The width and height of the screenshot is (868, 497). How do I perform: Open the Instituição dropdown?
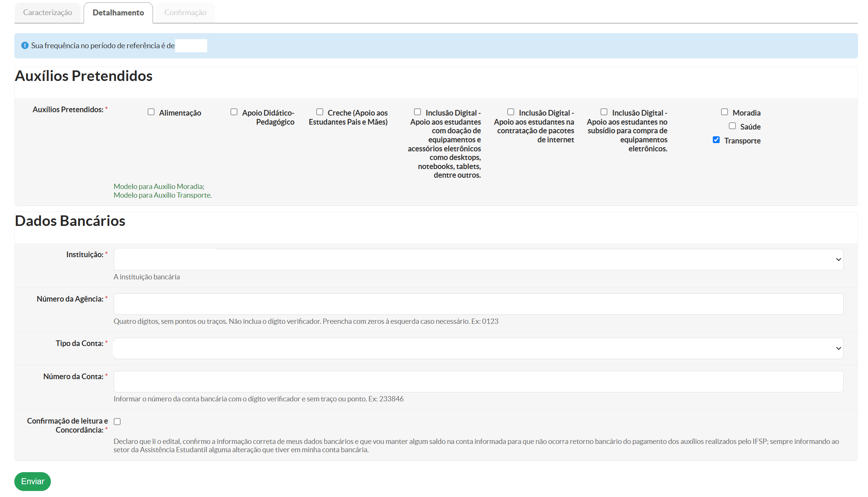coord(478,259)
